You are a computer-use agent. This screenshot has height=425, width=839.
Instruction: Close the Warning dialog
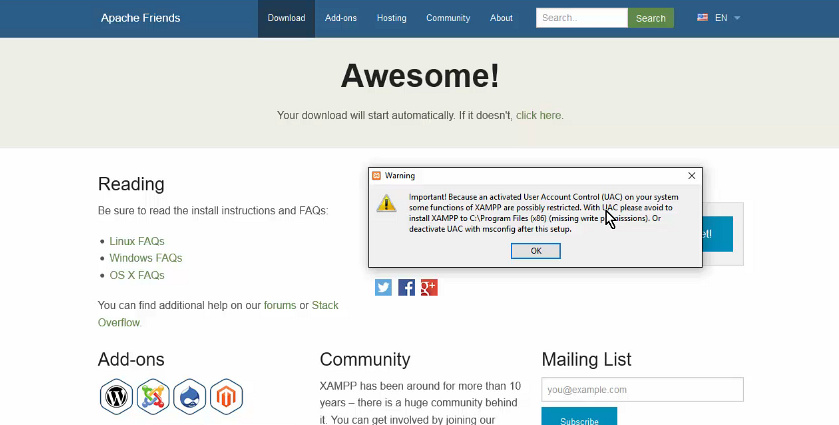pos(691,176)
